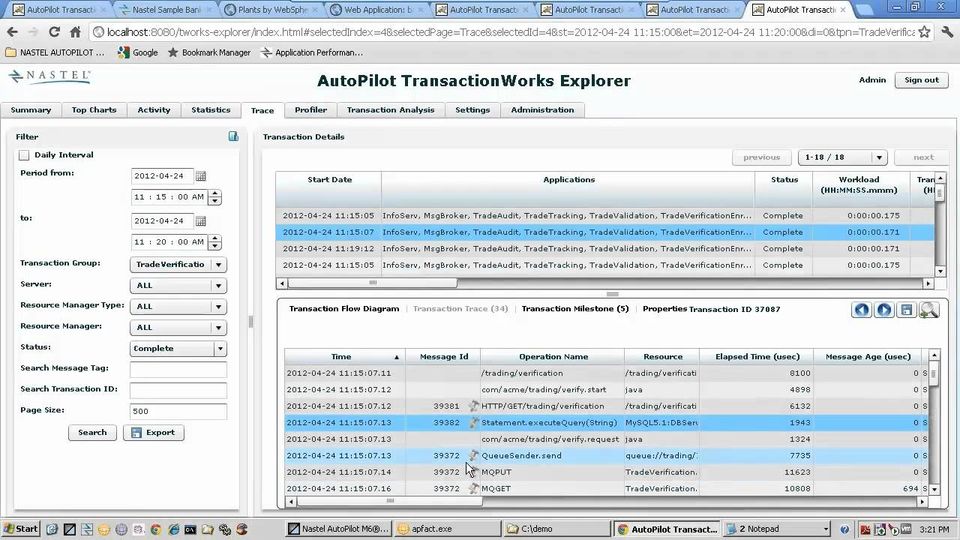
Task: Open calendar picker for Period from date
Action: pos(200,176)
